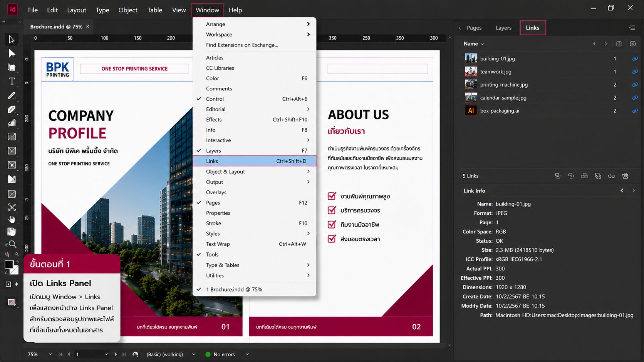
Task: Click the page column header icon
Action: click(619, 44)
